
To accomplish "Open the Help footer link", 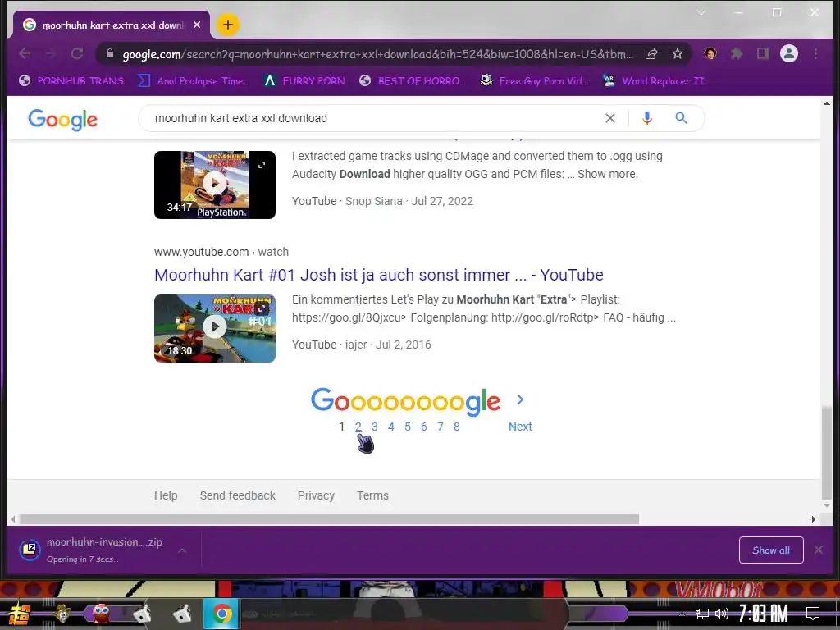I will [x=166, y=495].
